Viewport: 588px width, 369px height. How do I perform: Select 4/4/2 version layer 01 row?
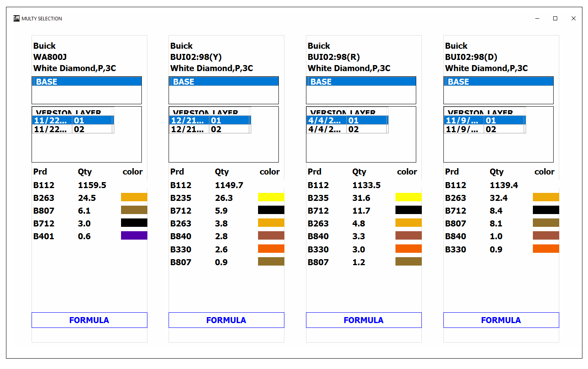pos(348,120)
